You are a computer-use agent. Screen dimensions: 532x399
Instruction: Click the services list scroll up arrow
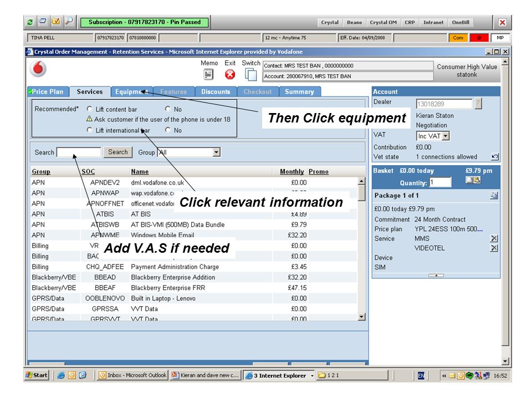pyautogui.click(x=362, y=181)
